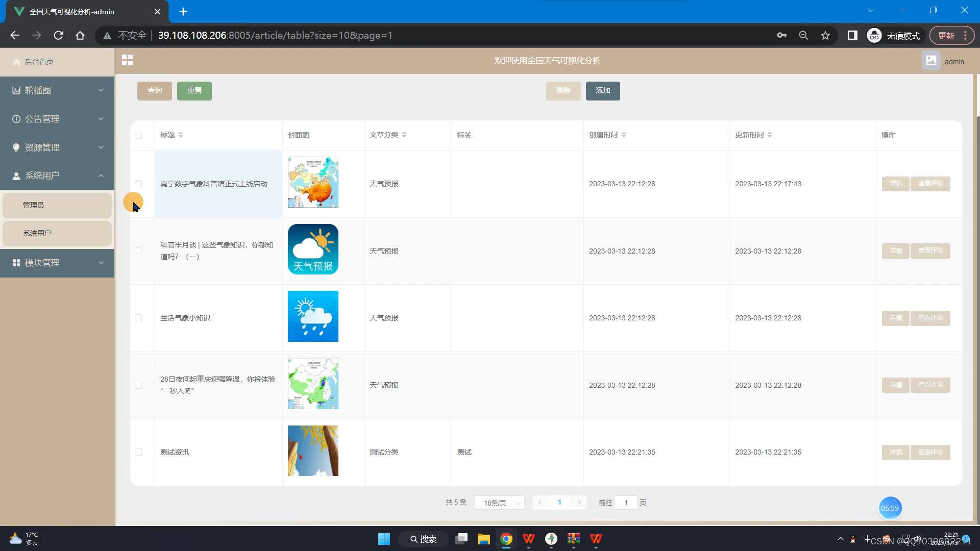Open the browser home page icon
980x551 pixels.
tap(80, 35)
